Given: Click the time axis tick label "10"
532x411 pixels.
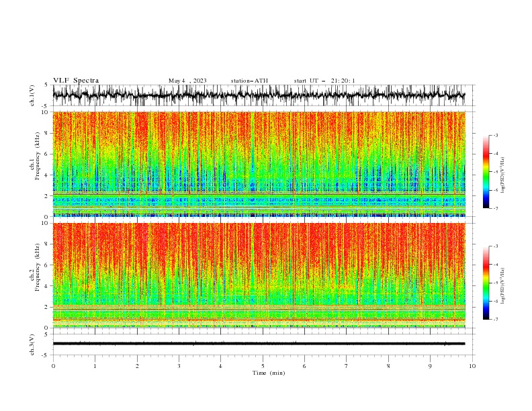Looking at the screenshot, I should tap(472, 366).
